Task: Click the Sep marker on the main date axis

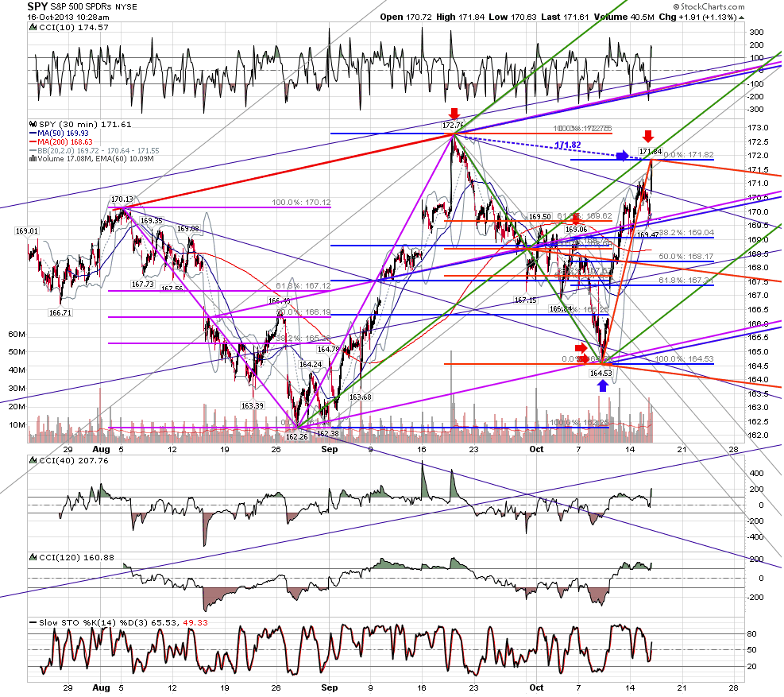Action: 329,449
